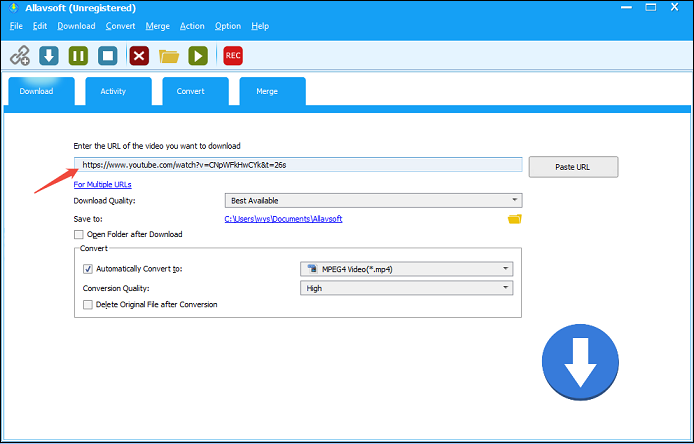Delete the task with the red X icon
Screen dimensions: 694x444
point(139,56)
